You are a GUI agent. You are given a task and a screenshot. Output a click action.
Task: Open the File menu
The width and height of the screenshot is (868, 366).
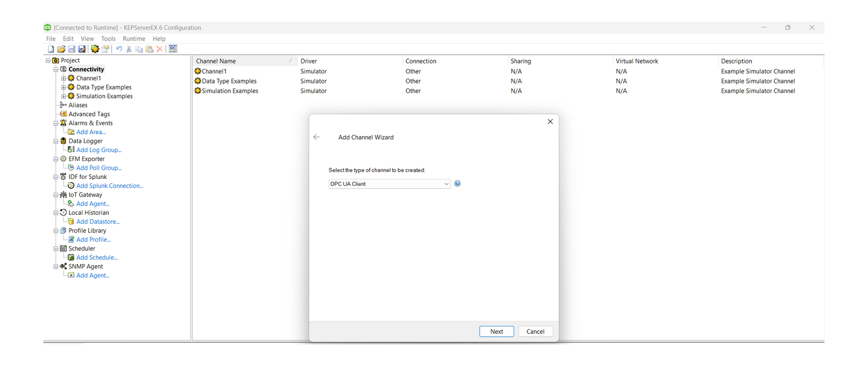pos(51,39)
